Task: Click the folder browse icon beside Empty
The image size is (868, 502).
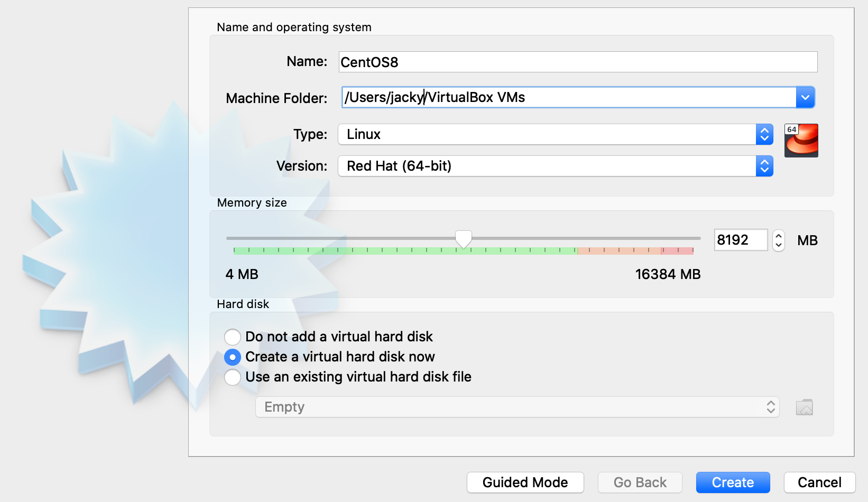Action: [x=805, y=407]
